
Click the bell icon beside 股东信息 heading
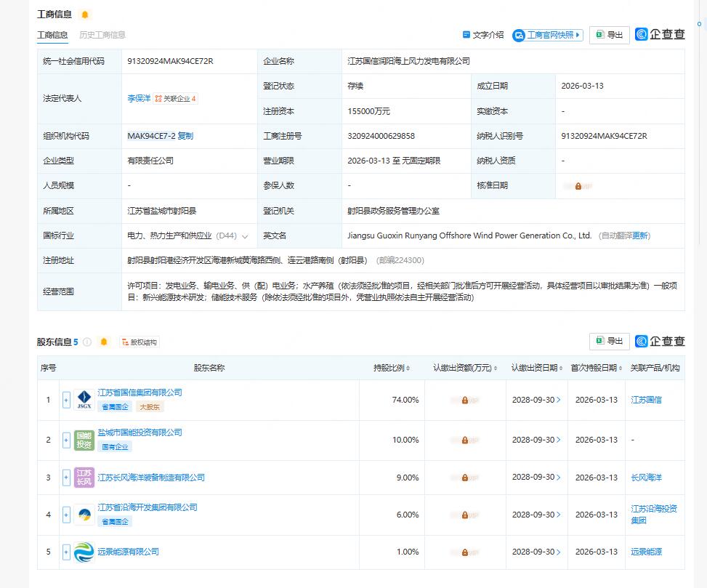coord(104,342)
